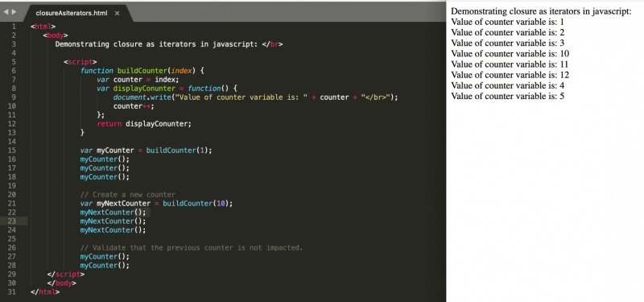Click the output line showing value 10
The height and width of the screenshot is (302, 644).
[510, 53]
